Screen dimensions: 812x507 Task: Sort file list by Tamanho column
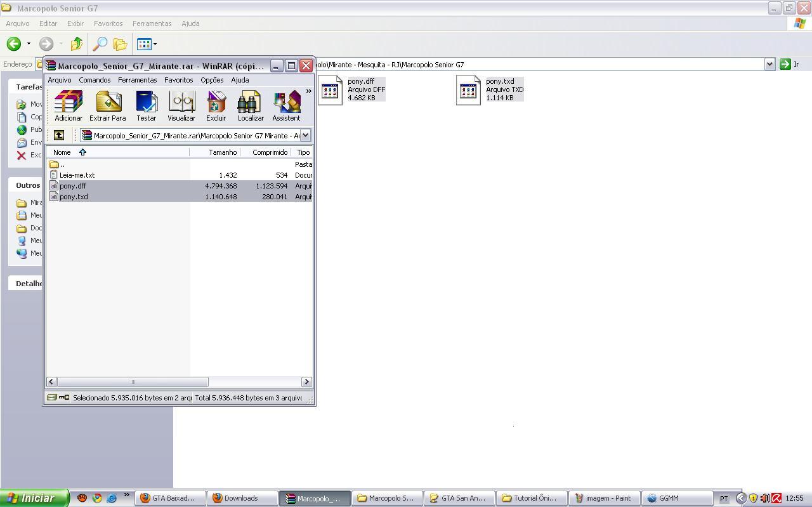215,152
